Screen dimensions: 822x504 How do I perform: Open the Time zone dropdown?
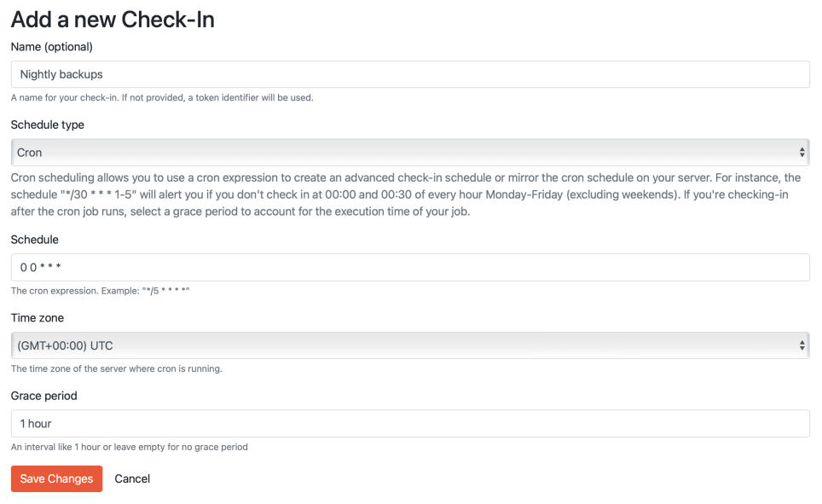(x=409, y=345)
